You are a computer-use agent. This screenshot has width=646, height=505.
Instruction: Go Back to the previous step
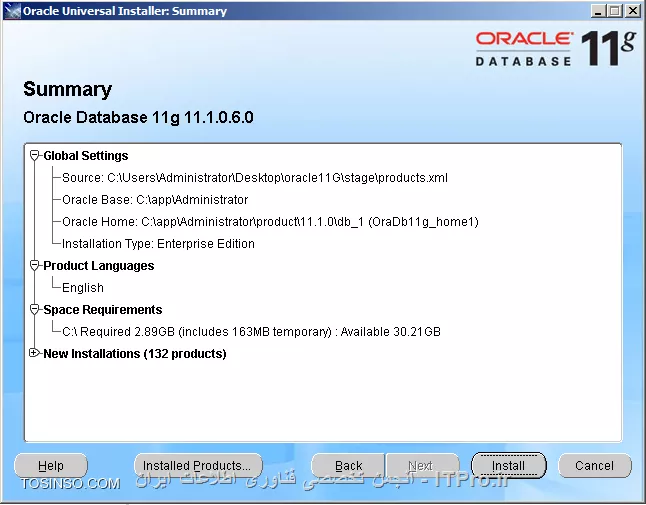coord(348,466)
